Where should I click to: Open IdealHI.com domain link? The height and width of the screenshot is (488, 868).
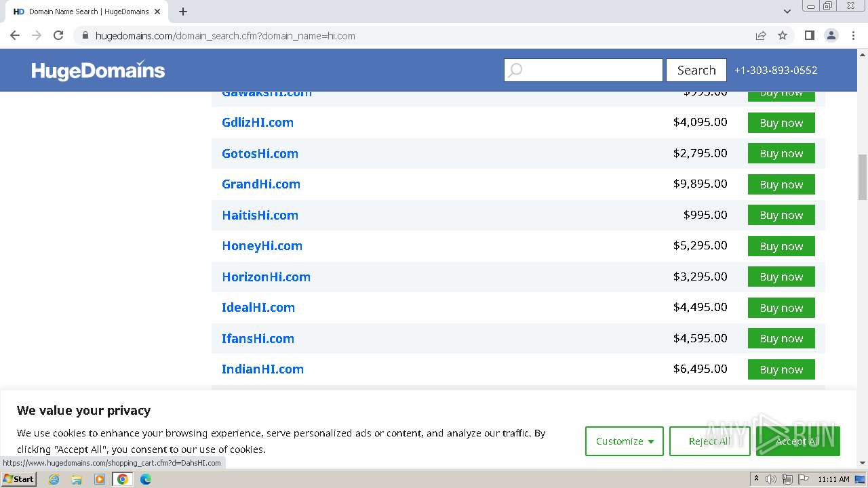point(258,307)
